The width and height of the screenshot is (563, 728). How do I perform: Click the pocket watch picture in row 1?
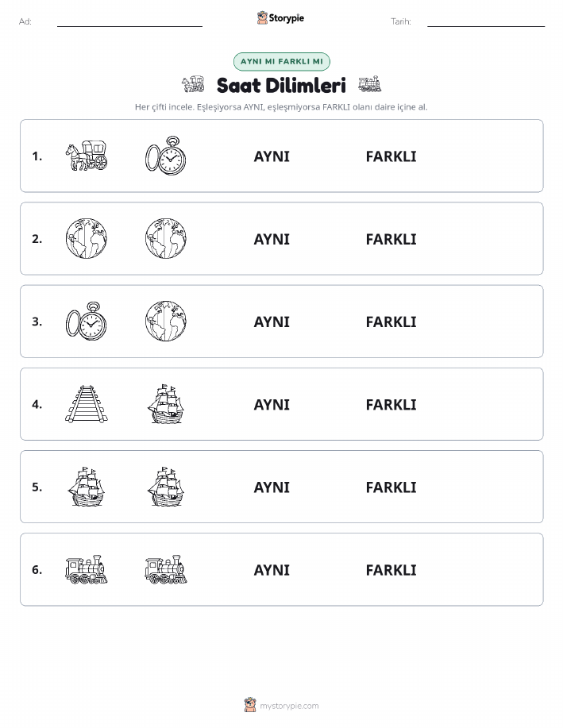coord(166,156)
